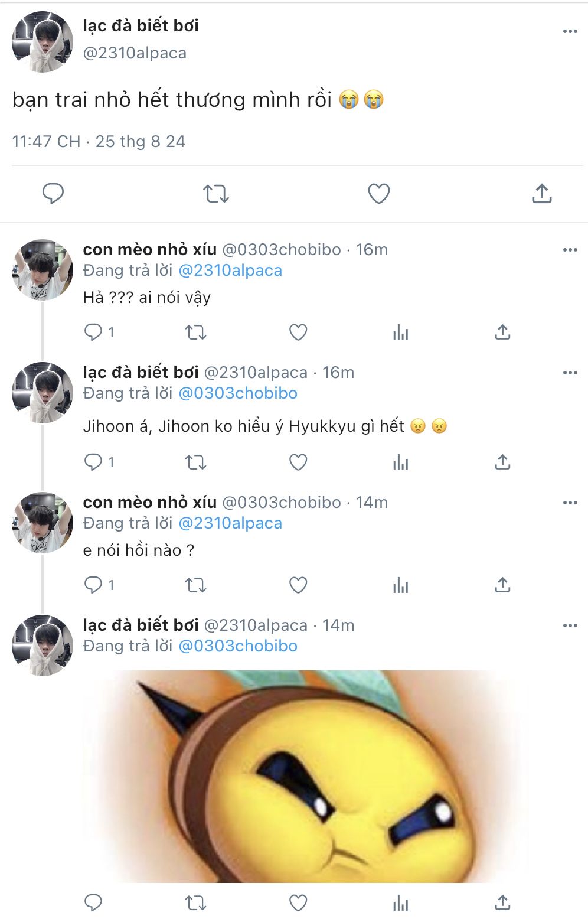Open @2310alpaca mention link in first reply
588x919 pixels.
pyautogui.click(x=230, y=271)
